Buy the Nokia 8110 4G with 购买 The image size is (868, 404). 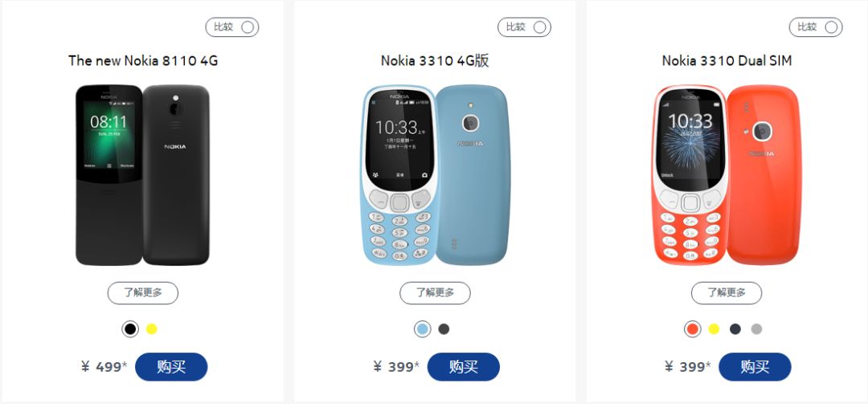[172, 367]
